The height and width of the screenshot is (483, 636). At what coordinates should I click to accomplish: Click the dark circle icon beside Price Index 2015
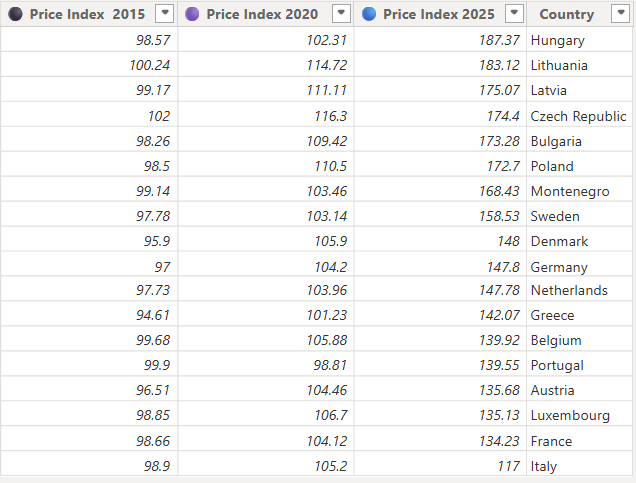15,14
